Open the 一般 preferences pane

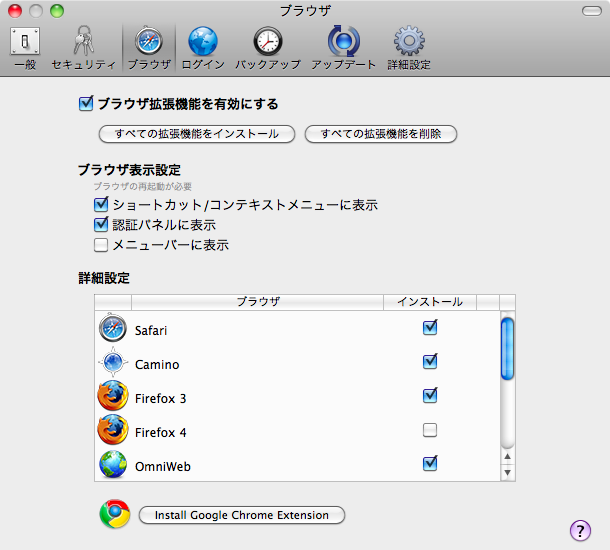[25, 47]
